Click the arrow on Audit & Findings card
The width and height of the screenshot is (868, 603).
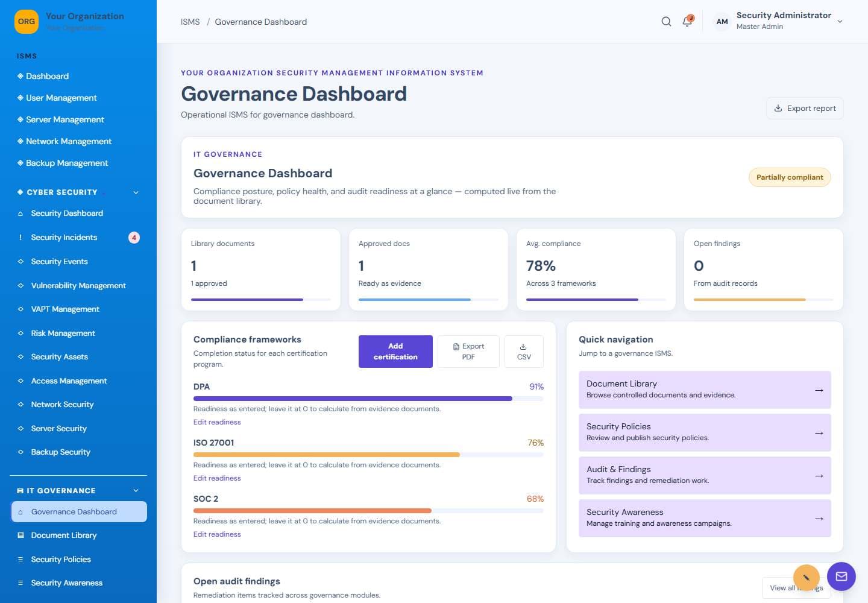pyautogui.click(x=819, y=476)
